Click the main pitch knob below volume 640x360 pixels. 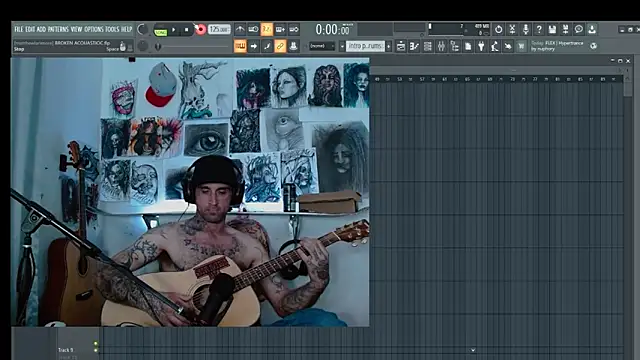coord(142,46)
